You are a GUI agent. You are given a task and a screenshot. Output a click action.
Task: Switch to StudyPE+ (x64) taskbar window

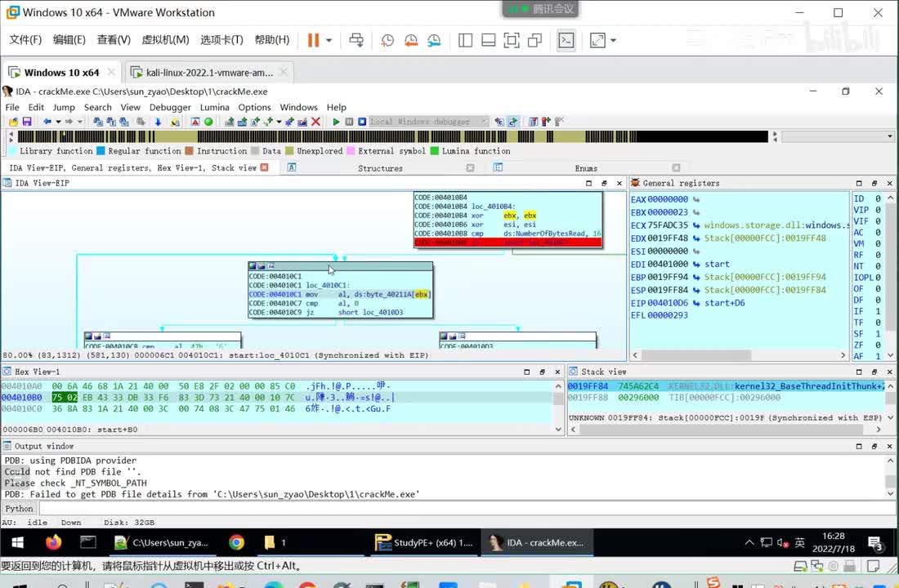424,542
